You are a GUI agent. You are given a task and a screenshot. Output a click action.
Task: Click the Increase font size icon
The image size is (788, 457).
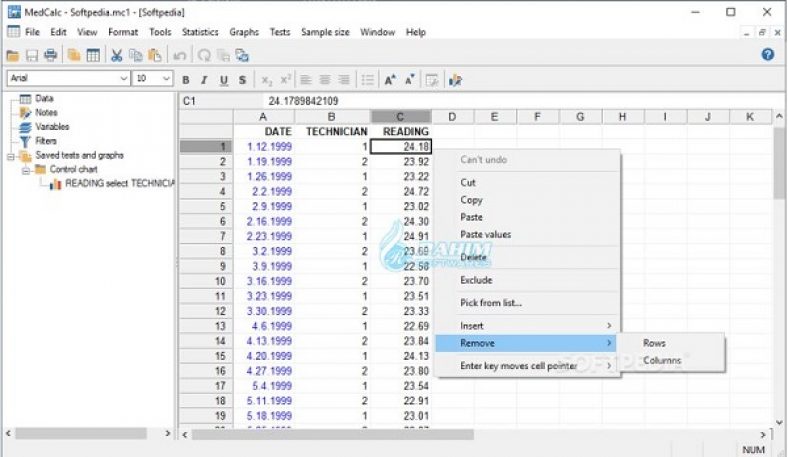pos(390,80)
